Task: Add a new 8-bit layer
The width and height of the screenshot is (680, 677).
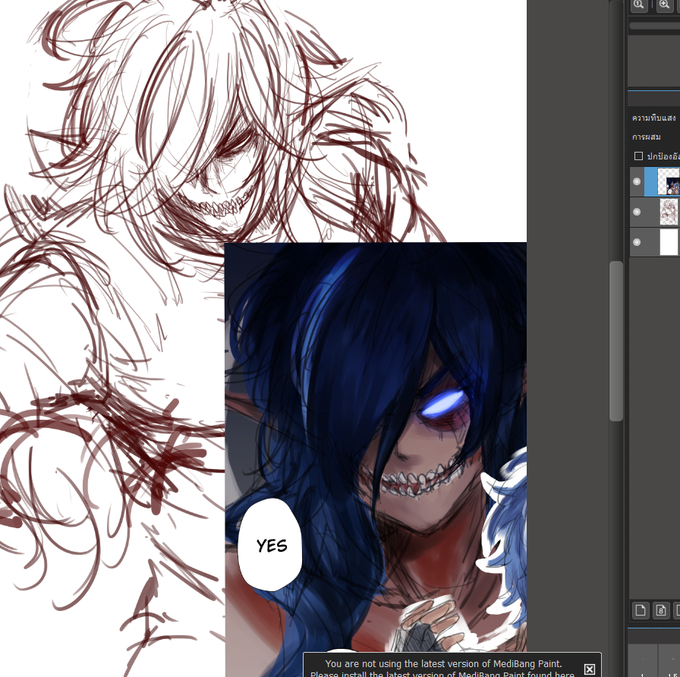Action: pos(661,610)
